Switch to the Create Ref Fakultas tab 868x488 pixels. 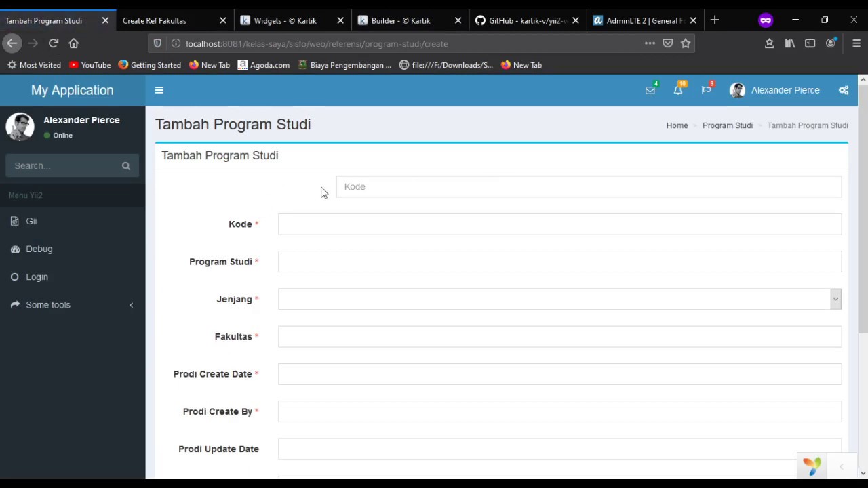(174, 20)
